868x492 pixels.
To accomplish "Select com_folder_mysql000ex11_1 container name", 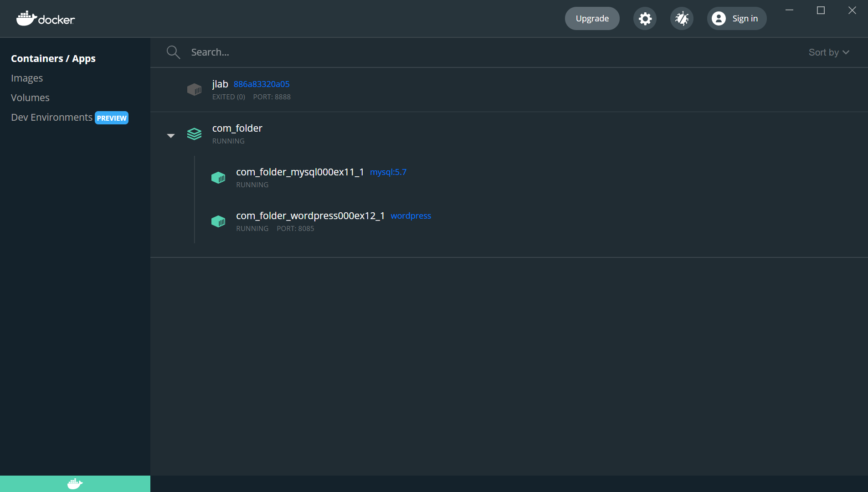I will (300, 172).
